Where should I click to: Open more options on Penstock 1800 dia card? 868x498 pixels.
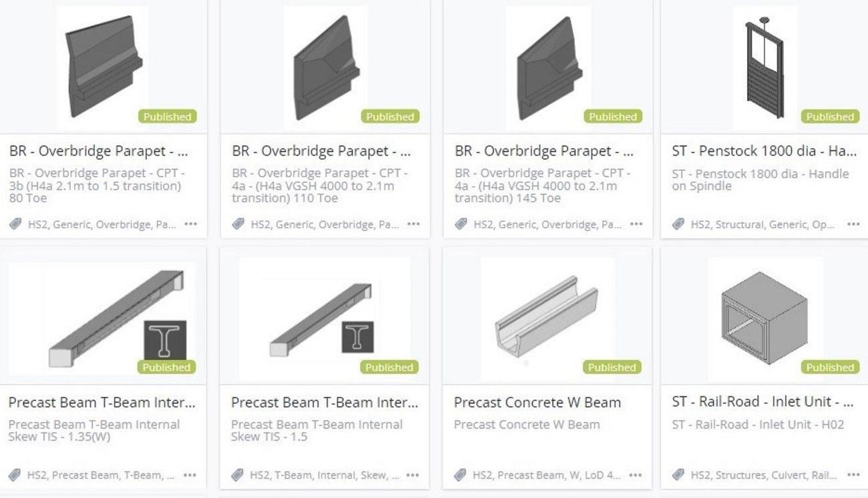point(853,224)
